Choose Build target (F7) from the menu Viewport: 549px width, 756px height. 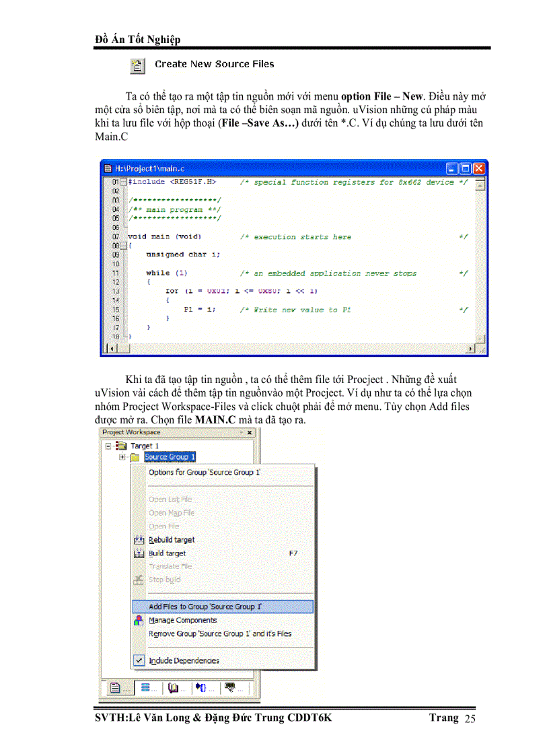168,553
